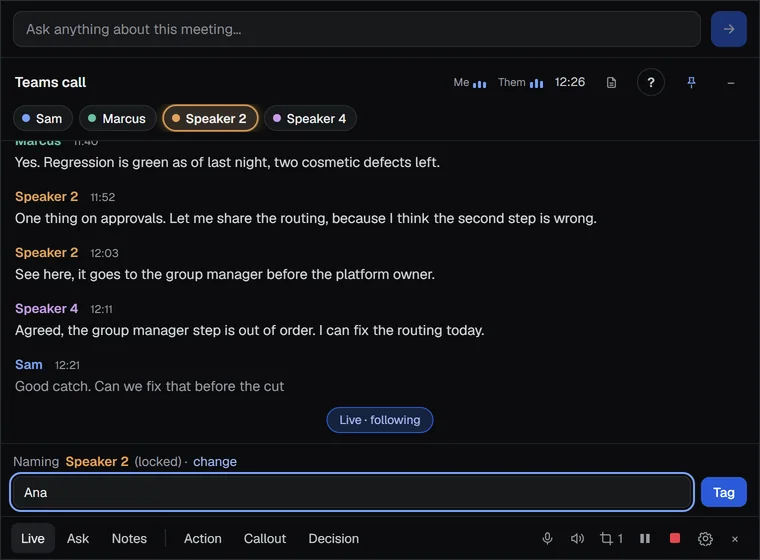Open the help question mark button
This screenshot has width=760, height=560.
click(650, 82)
